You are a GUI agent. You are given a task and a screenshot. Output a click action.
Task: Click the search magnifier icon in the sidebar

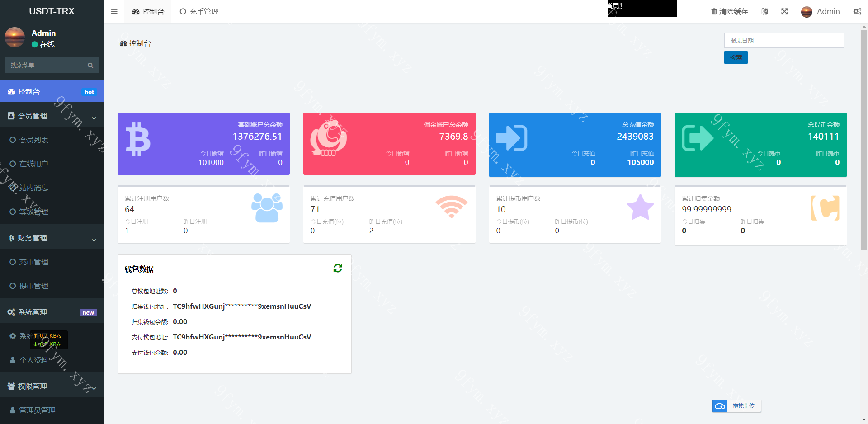90,66
